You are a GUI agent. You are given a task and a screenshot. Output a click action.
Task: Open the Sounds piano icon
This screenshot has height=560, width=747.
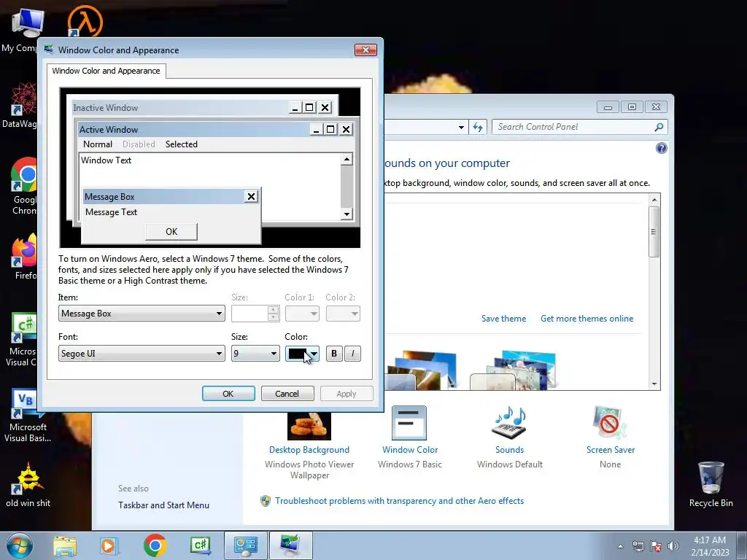509,422
